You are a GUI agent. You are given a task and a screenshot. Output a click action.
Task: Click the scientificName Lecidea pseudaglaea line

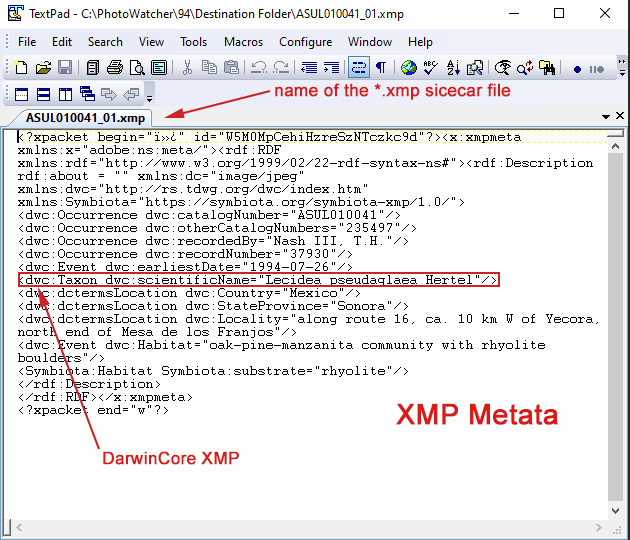(x=258, y=280)
